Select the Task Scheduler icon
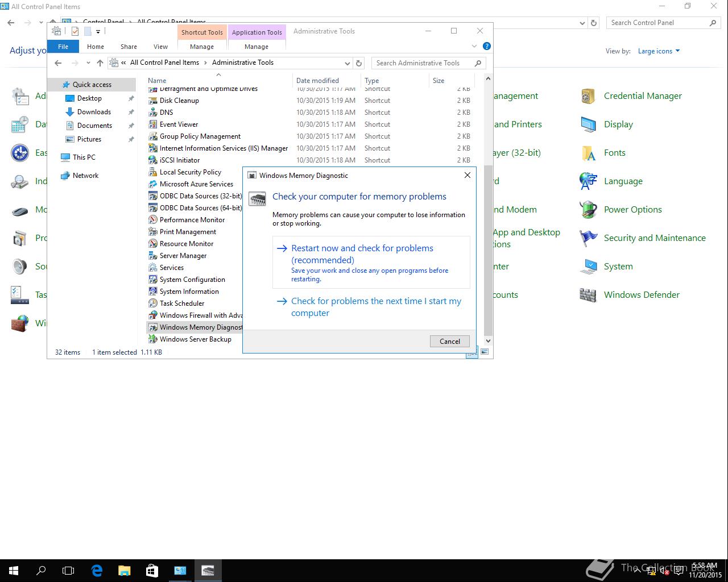728x582 pixels. coord(152,304)
